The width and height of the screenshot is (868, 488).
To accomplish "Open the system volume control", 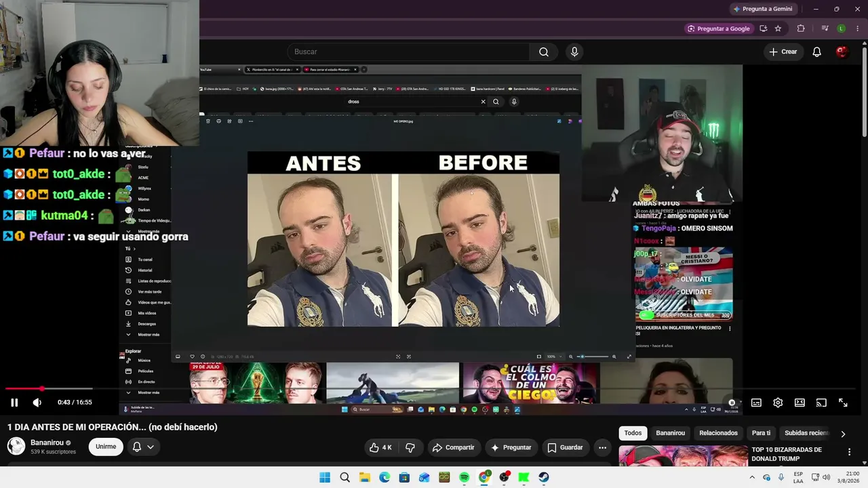I will 826,477.
